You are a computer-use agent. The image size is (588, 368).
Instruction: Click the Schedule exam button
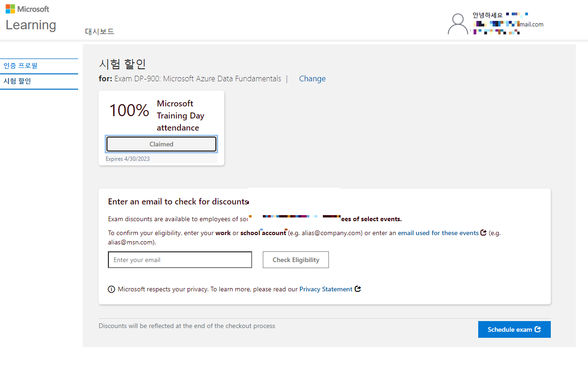point(514,329)
